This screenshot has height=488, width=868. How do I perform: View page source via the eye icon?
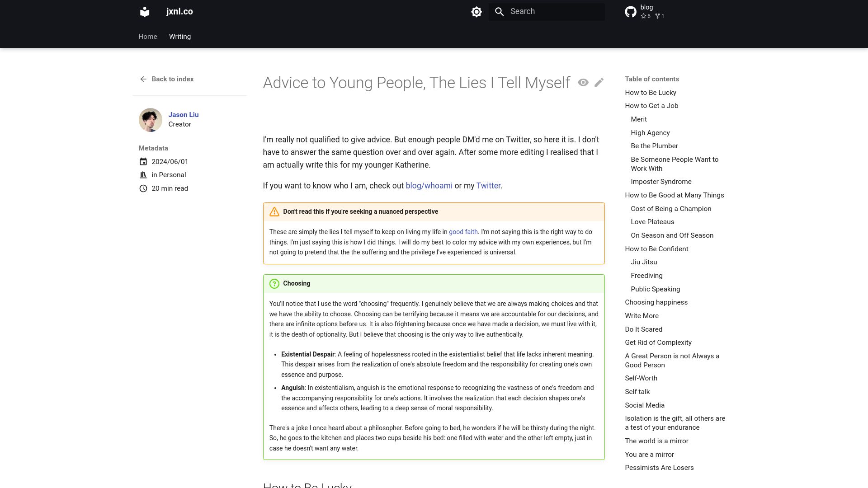coord(583,82)
